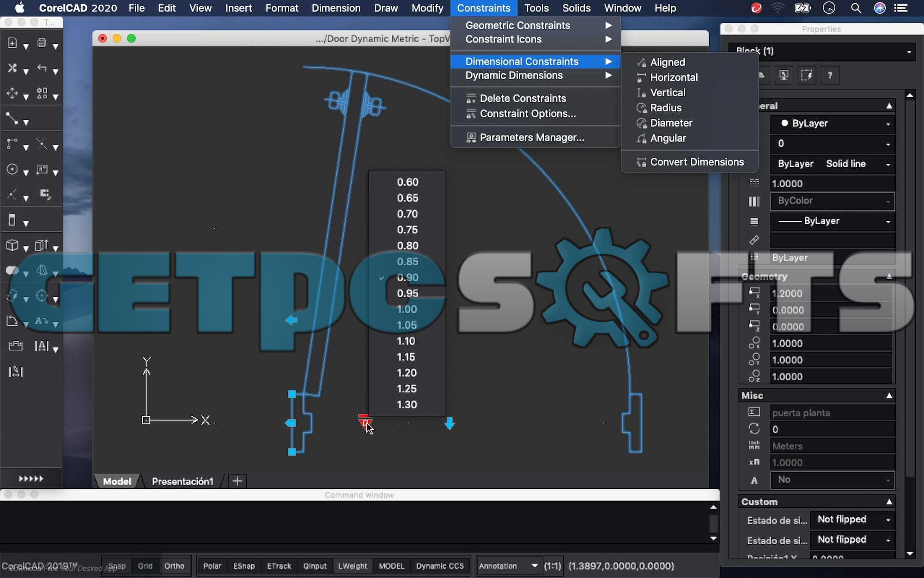The width and height of the screenshot is (924, 578).
Task: Toggle ESnap in the status bar
Action: click(244, 566)
